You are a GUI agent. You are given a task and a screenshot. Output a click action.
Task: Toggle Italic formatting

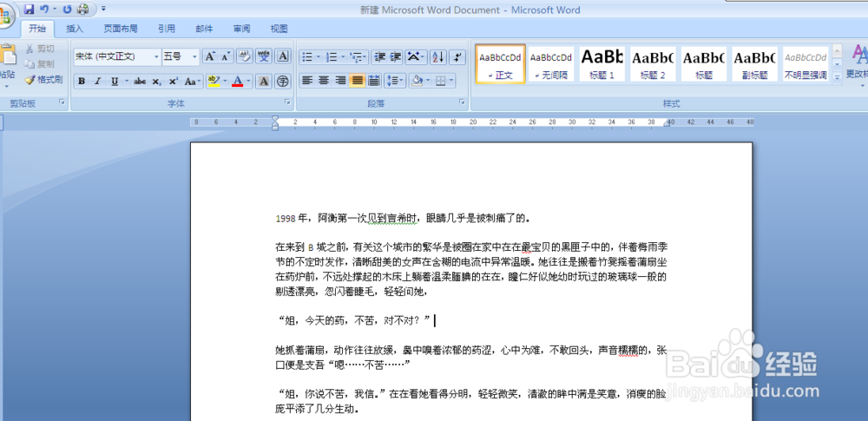pos(97,82)
